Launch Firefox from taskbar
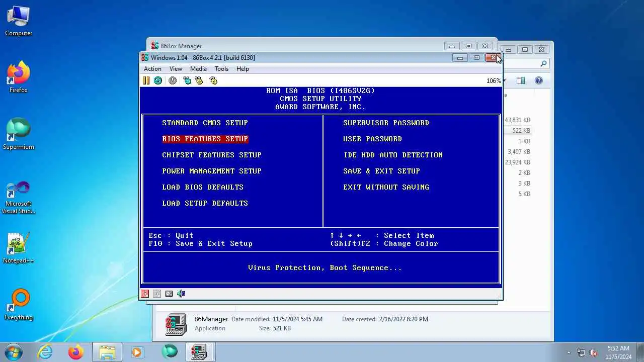 [x=76, y=352]
